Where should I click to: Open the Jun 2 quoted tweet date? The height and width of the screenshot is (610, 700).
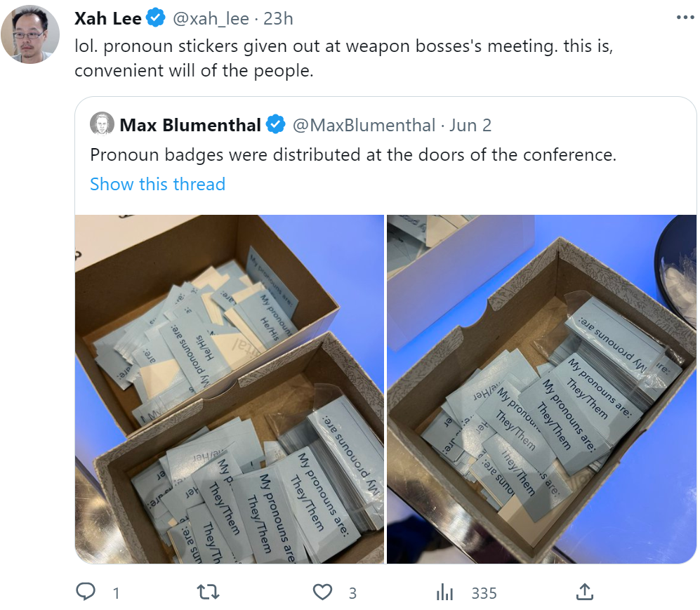coord(470,126)
